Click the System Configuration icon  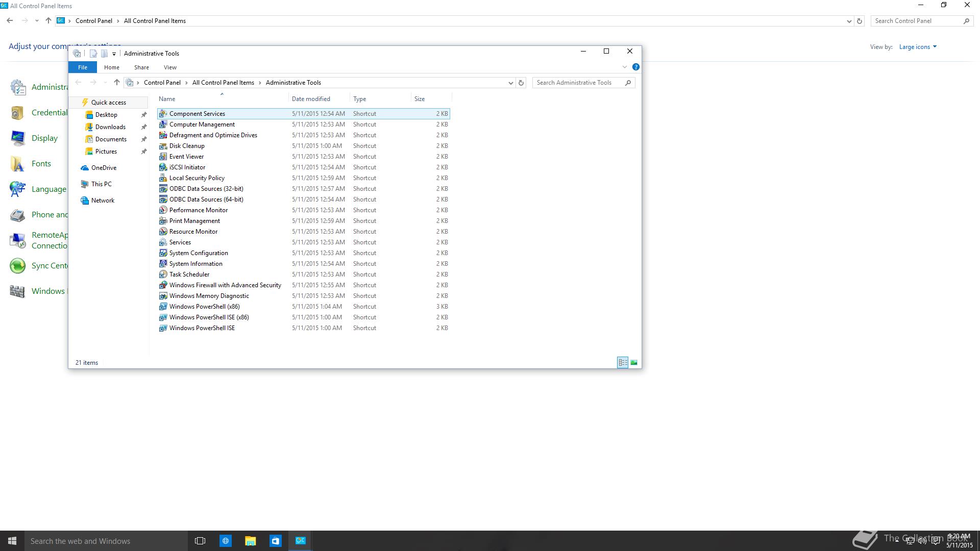point(163,253)
